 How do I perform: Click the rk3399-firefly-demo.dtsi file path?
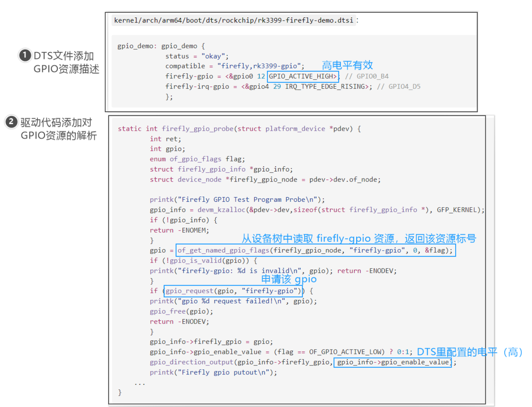pyautogui.click(x=234, y=20)
